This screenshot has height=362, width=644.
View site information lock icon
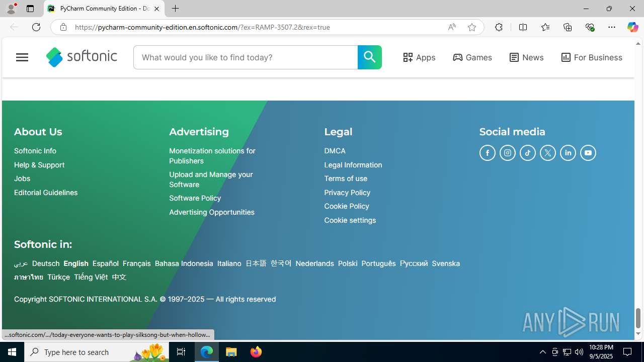click(63, 27)
